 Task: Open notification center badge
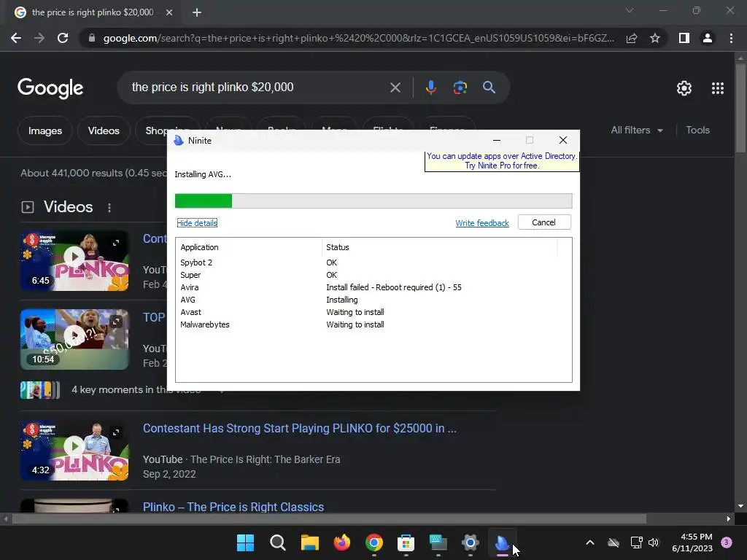coord(727,542)
